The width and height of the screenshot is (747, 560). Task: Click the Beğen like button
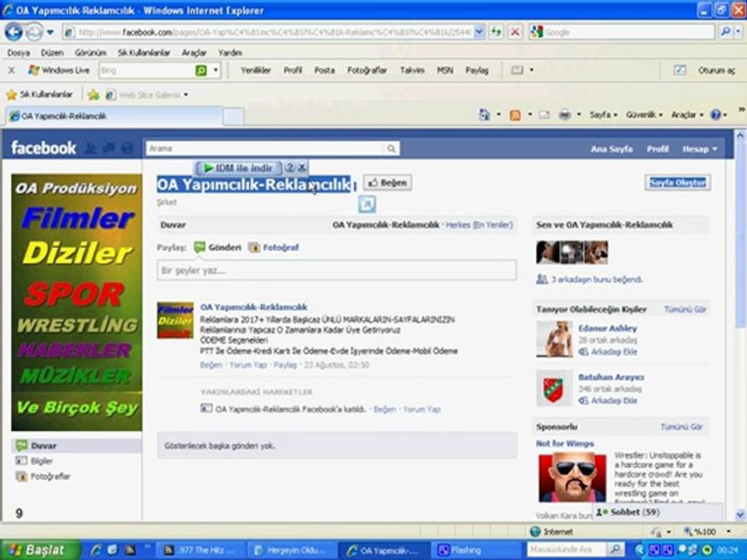pos(388,182)
